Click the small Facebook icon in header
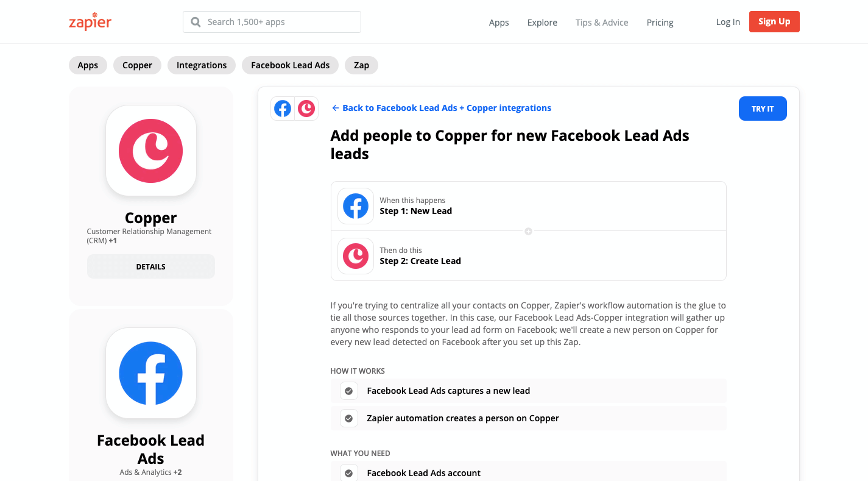 pos(283,109)
